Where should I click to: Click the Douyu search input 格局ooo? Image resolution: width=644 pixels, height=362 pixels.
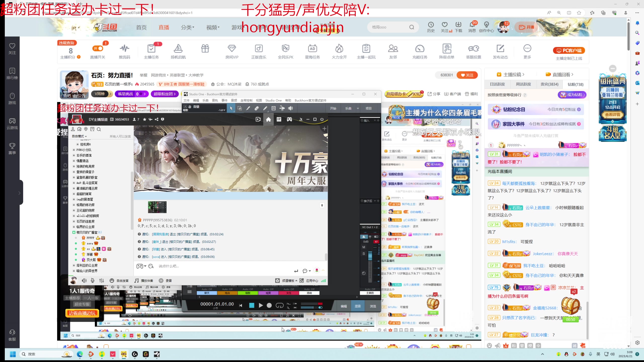(x=388, y=27)
